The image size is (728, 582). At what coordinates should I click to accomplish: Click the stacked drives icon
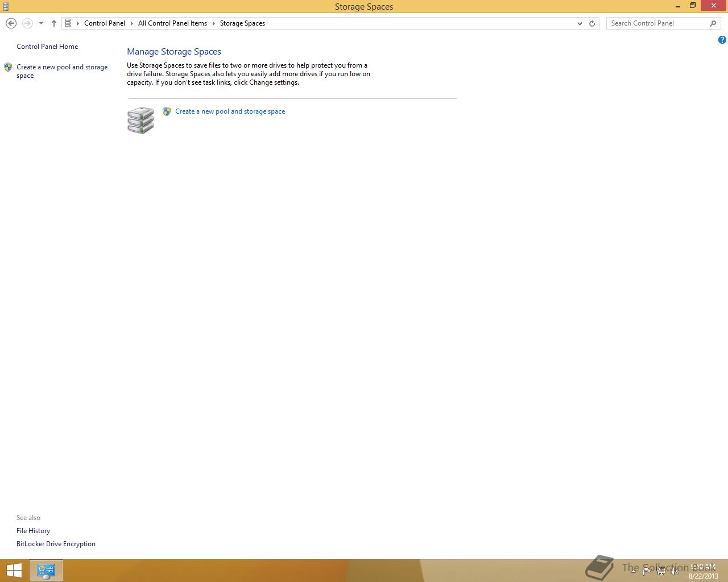pyautogui.click(x=140, y=120)
